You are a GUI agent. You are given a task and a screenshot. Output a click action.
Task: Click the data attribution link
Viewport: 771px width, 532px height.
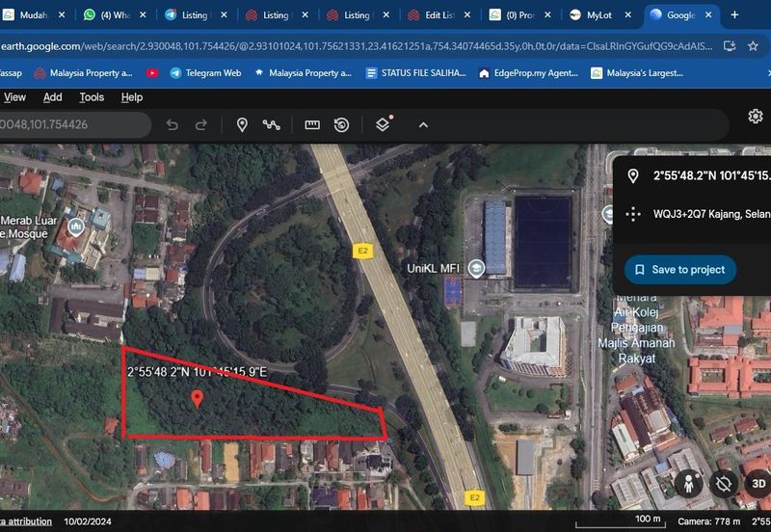pyautogui.click(x=26, y=521)
